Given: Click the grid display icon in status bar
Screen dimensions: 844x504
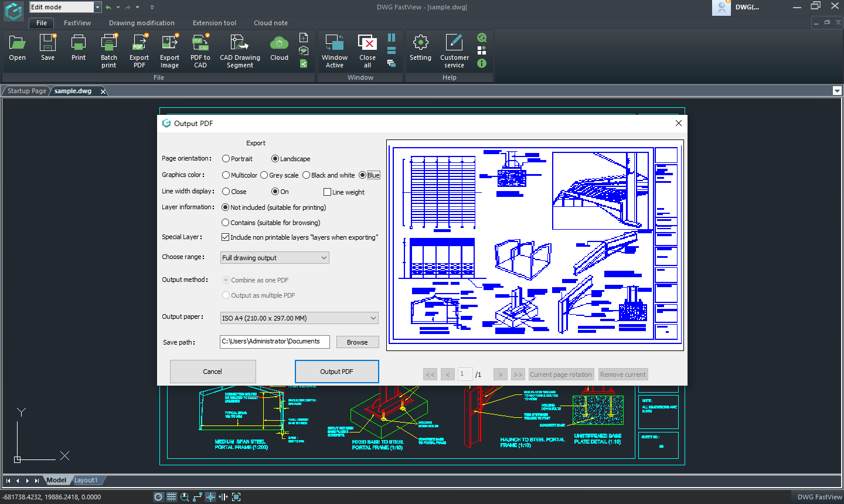Looking at the screenshot, I should pyautogui.click(x=171, y=497).
